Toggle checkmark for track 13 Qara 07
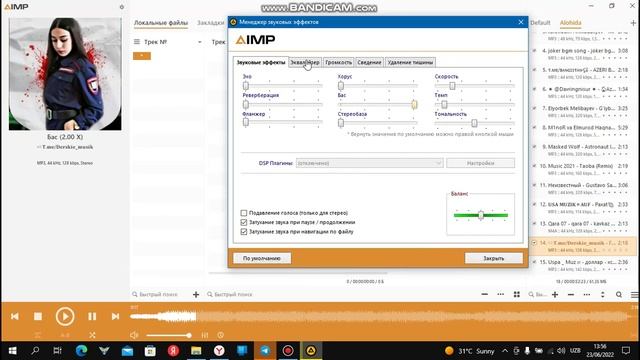The image size is (640, 360). click(534, 223)
